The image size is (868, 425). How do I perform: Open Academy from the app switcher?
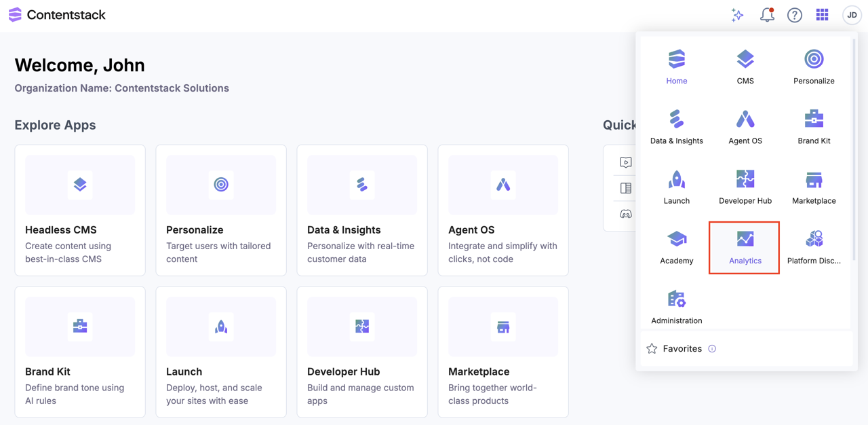(676, 247)
